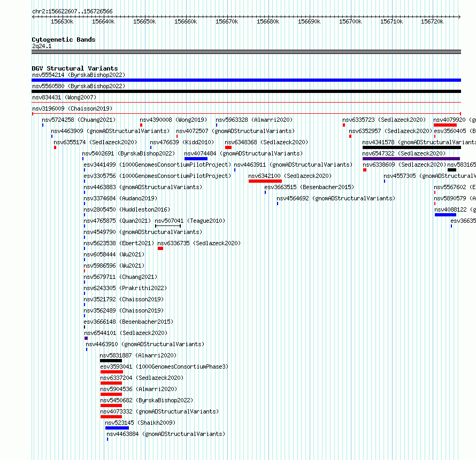
Task: Click nsv4765875 (Quan2021) label
Action: coord(117,221)
